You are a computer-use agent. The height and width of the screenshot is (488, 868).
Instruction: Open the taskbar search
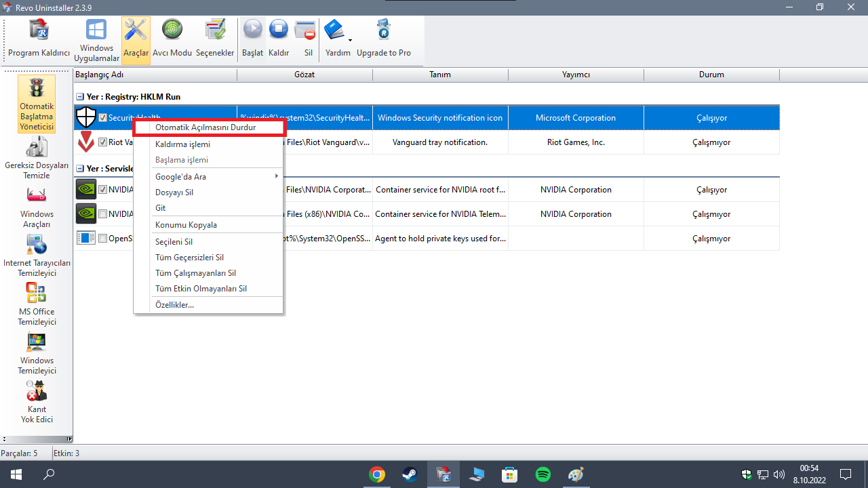pos(49,474)
